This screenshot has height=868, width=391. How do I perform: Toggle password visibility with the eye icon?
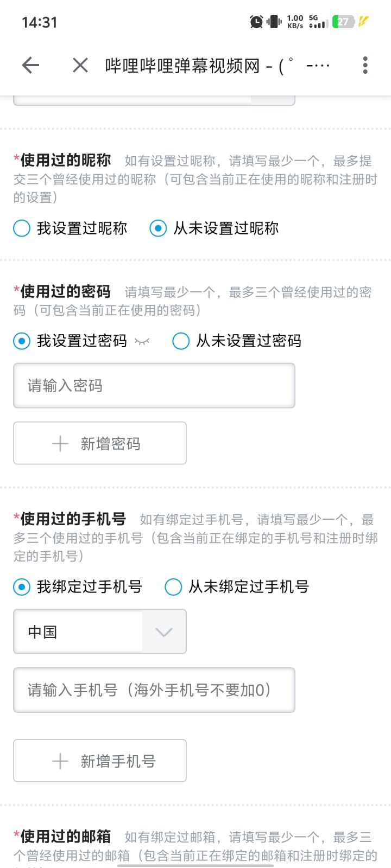142,341
